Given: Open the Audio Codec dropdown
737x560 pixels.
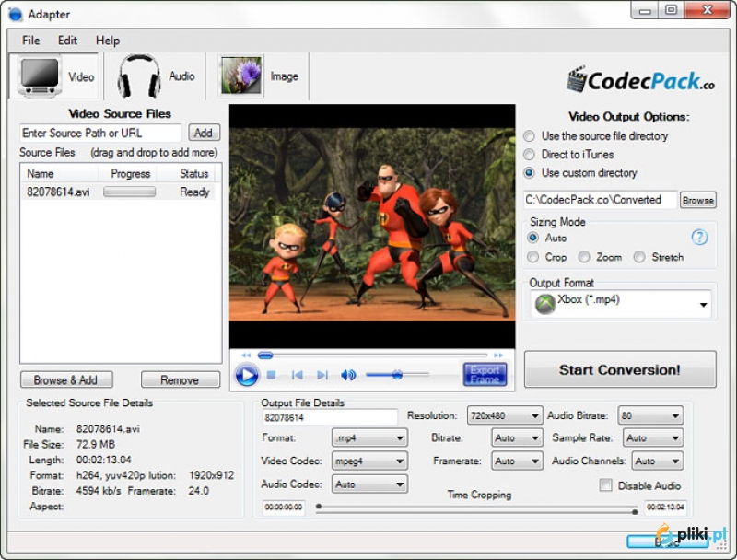Looking at the screenshot, I should (x=369, y=484).
